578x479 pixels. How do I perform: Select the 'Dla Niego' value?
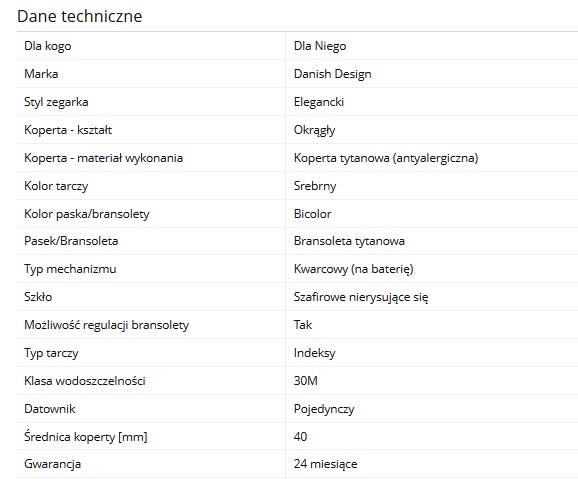[320, 46]
